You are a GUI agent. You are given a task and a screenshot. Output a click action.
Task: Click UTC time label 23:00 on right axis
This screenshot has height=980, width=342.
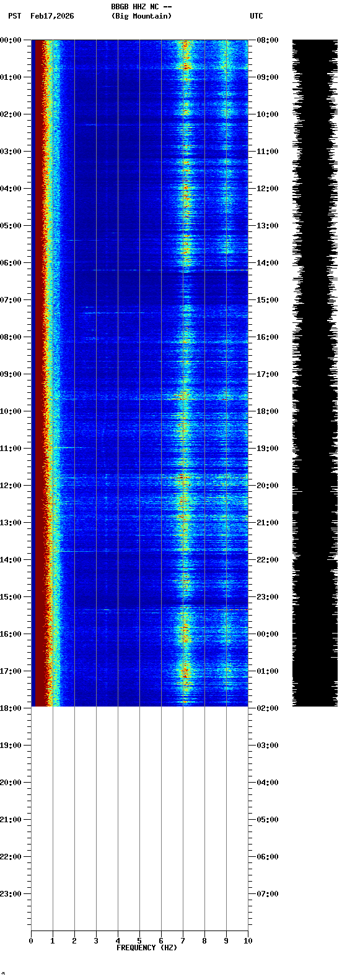click(x=268, y=597)
